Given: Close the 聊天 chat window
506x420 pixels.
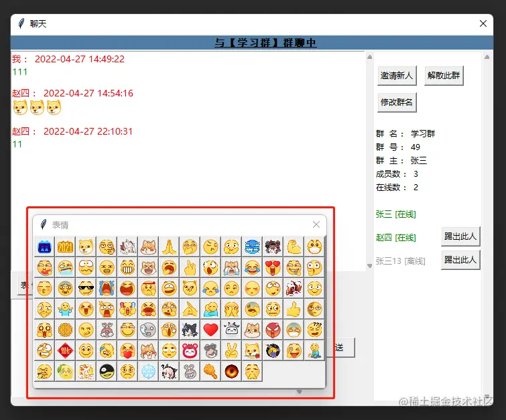Looking at the screenshot, I should pos(483,23).
